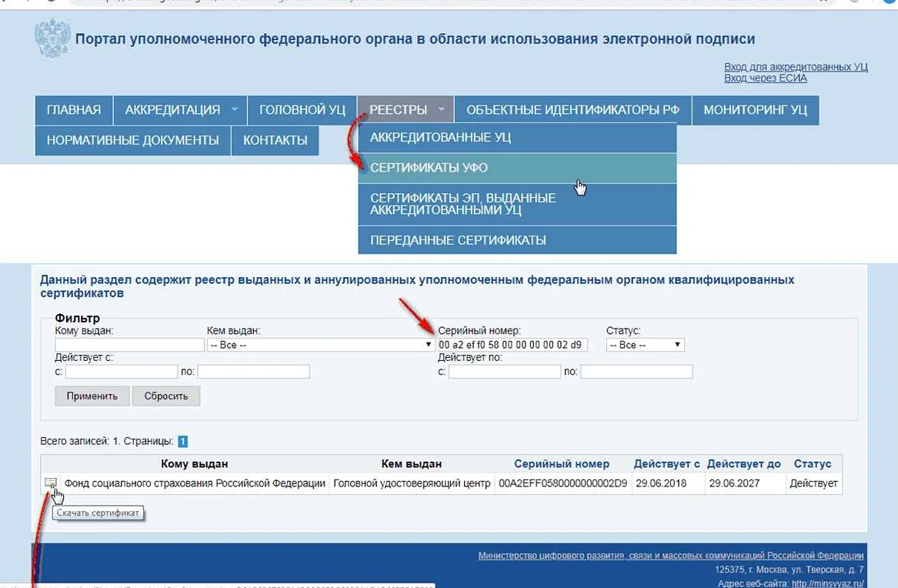Click Головной удостоверяющий центр cell
This screenshot has width=898, height=588.
(x=412, y=483)
